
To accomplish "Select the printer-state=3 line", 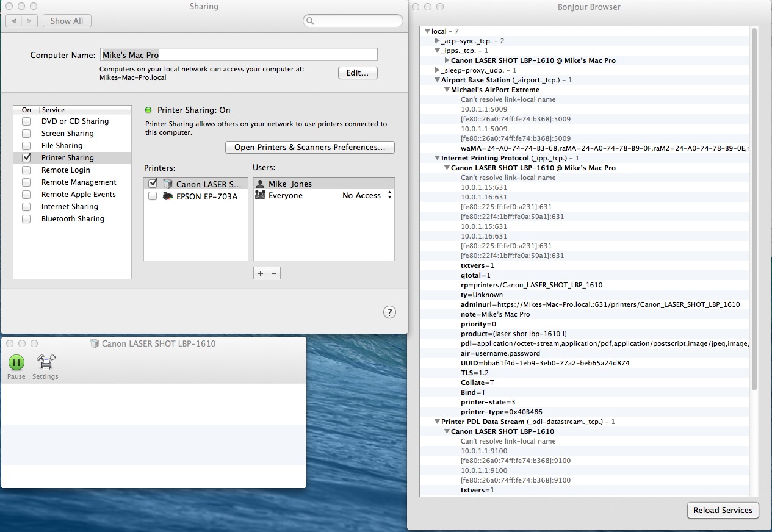I will 488,402.
